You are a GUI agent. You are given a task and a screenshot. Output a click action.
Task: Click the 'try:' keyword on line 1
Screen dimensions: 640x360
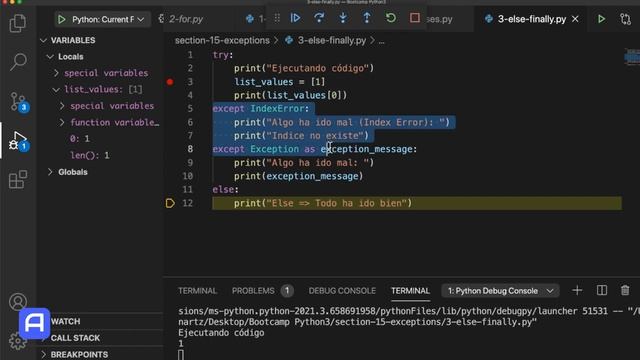[222, 55]
